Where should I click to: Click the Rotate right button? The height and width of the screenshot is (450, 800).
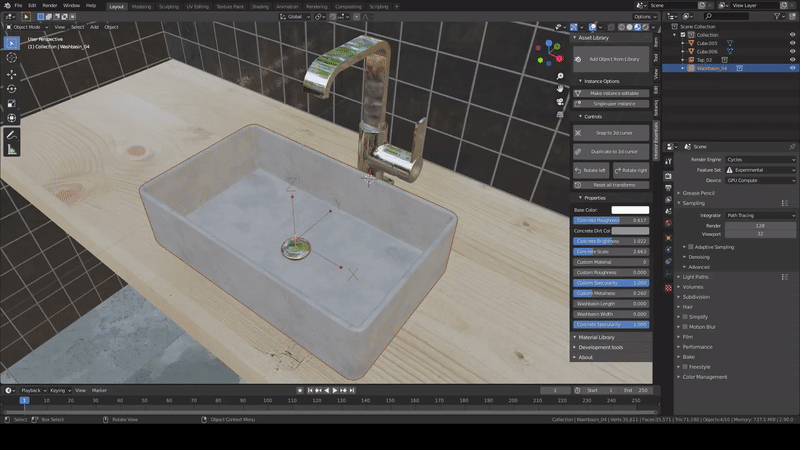631,170
